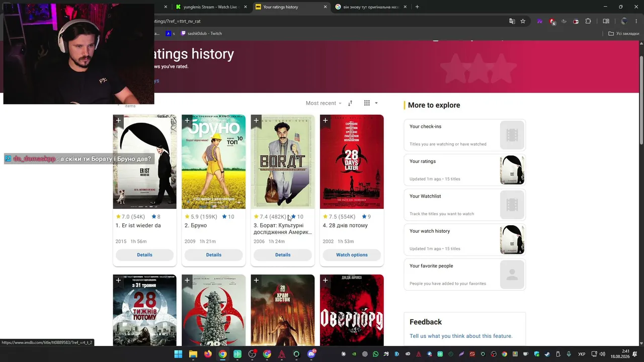Launch Firefox from the taskbar
Screen dimensions: 644x362
point(208,354)
